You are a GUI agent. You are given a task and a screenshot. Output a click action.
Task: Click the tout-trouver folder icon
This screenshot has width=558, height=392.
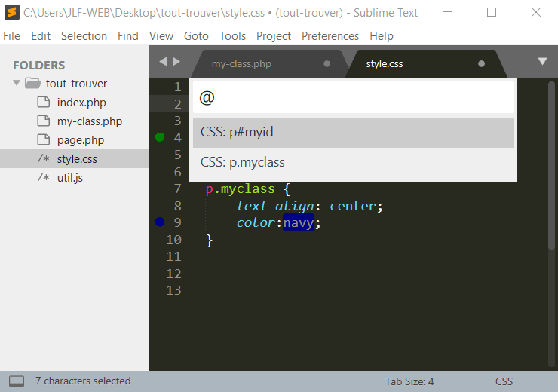(33, 83)
